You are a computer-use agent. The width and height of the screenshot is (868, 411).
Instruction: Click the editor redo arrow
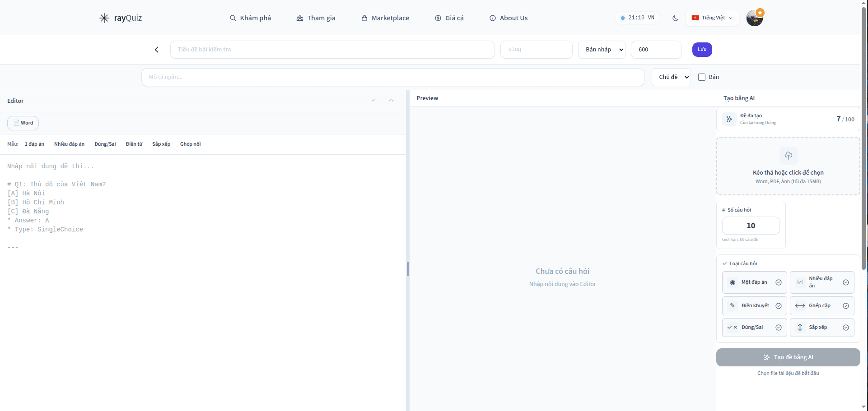pos(391,101)
